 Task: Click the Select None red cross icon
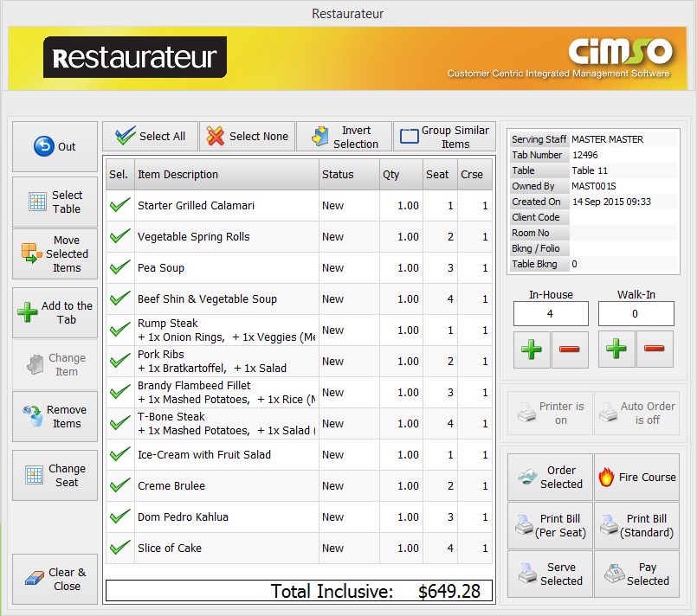pyautogui.click(x=215, y=136)
